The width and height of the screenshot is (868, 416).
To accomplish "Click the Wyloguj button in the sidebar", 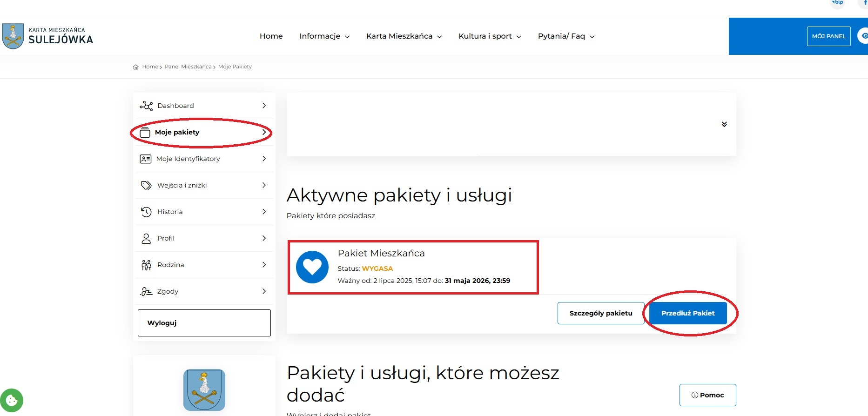I will [203, 322].
